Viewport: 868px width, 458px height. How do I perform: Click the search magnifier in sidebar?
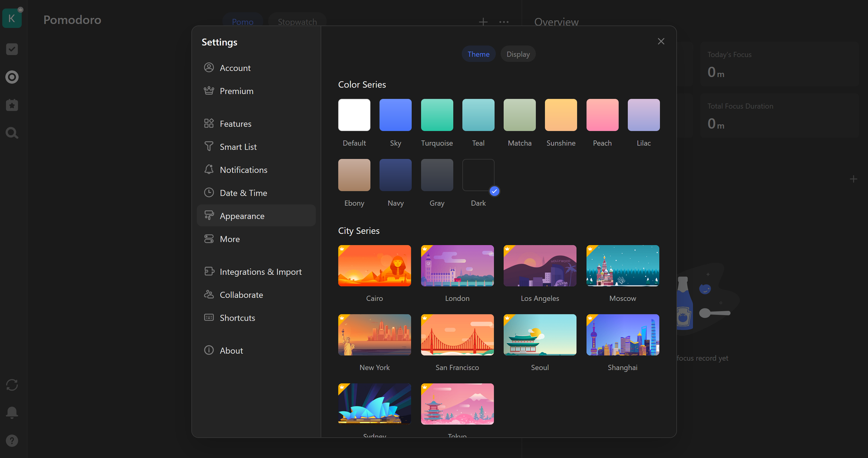pyautogui.click(x=12, y=133)
